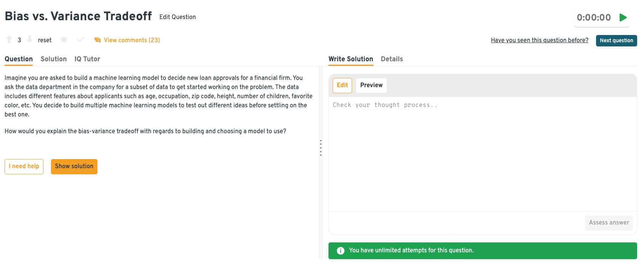This screenshot has width=644, height=274.
Task: Bookmark question using the star icon
Action: pyautogui.click(x=64, y=40)
